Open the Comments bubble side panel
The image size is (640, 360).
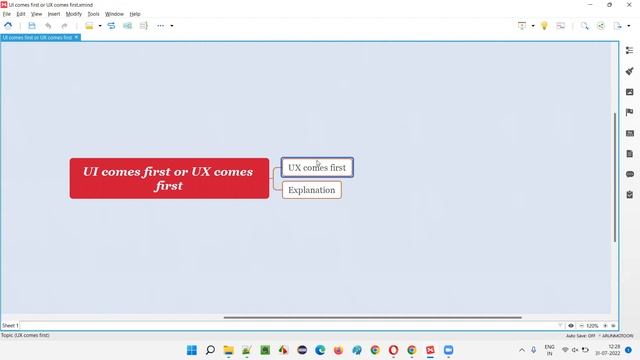pos(630,174)
